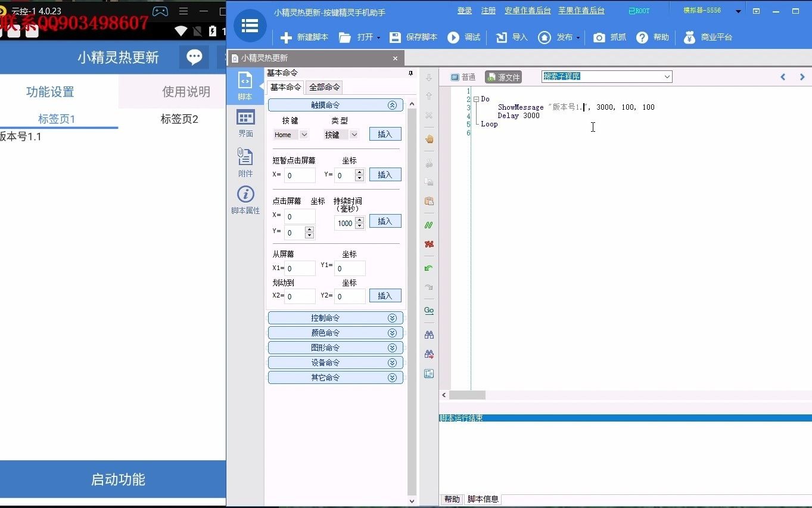The width and height of the screenshot is (812, 508).
Task: Open the 界面 panel in left sidebar
Action: click(x=245, y=124)
